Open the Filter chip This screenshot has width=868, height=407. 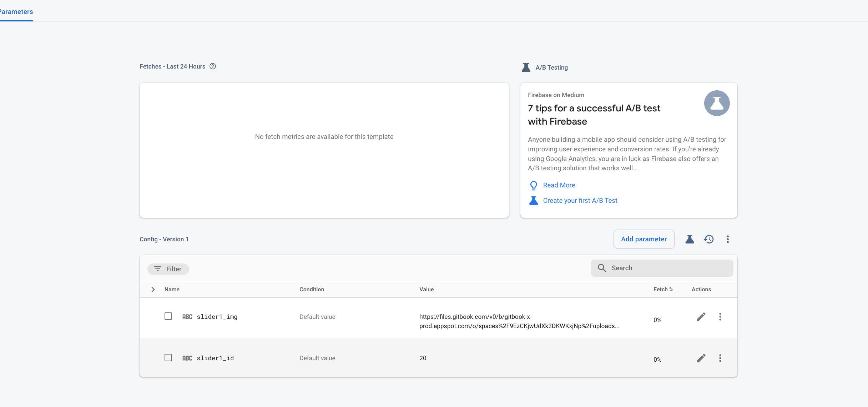(168, 269)
